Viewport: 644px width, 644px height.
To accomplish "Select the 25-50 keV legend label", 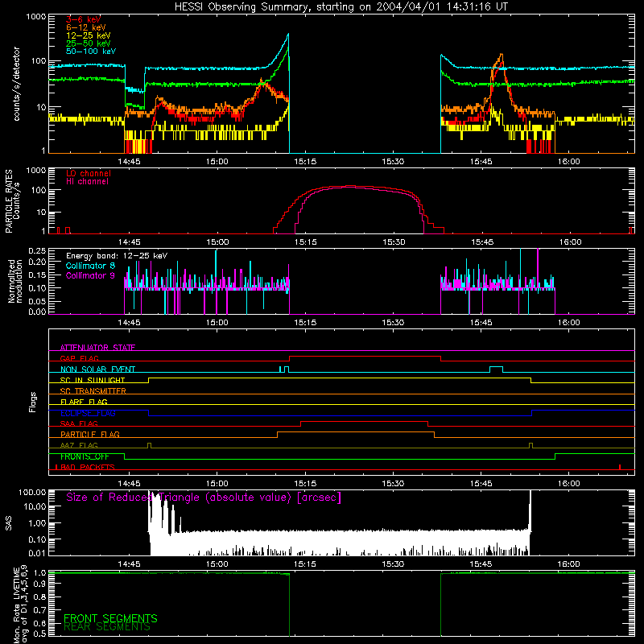I will pyautogui.click(x=88, y=43).
